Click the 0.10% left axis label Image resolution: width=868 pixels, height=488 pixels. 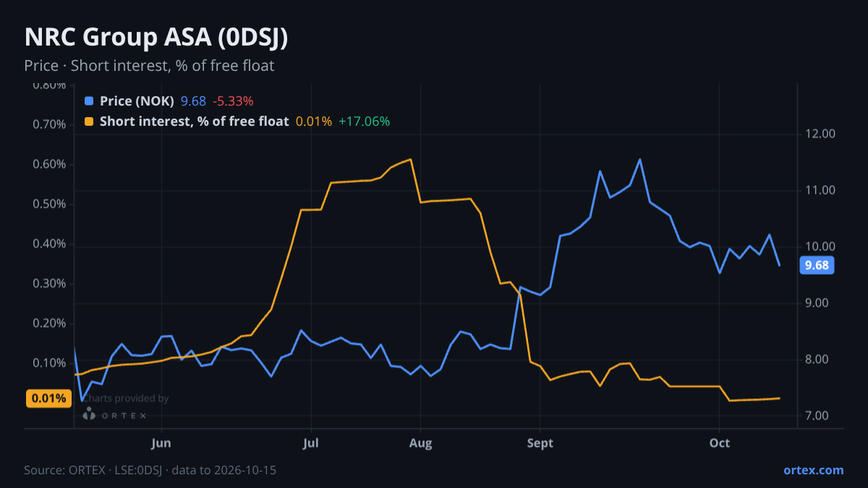[x=49, y=363]
